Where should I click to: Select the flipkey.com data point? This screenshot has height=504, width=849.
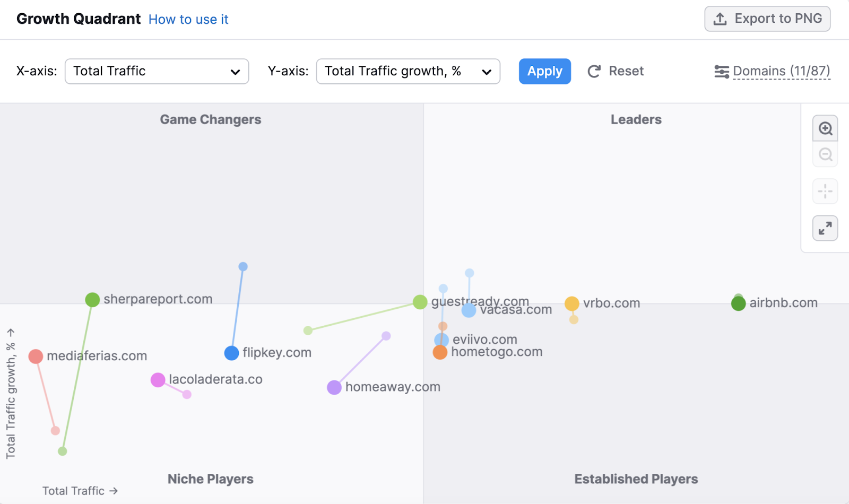pyautogui.click(x=231, y=352)
